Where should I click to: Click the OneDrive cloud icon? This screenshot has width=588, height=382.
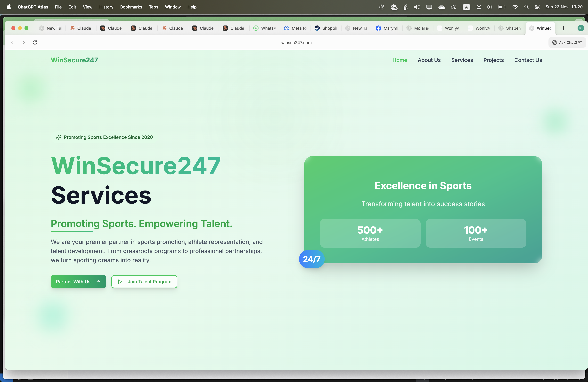(x=441, y=7)
